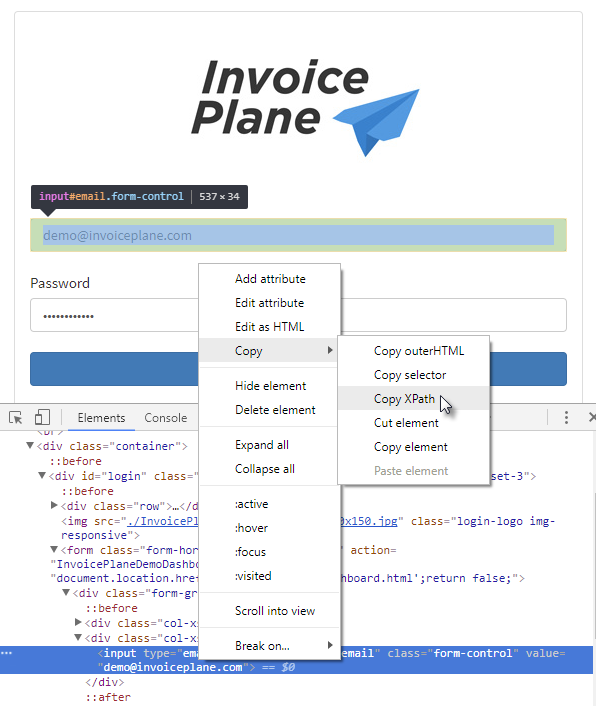Click the email input field
The width and height of the screenshot is (596, 706).
pos(298,235)
